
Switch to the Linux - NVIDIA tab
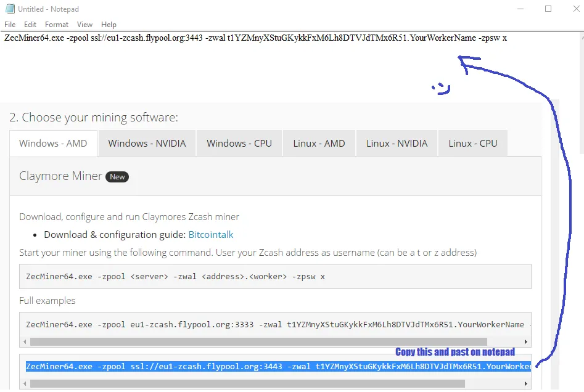point(397,144)
